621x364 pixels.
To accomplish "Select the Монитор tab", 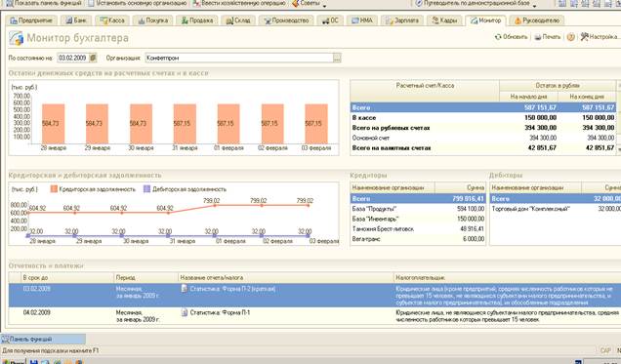I will (485, 20).
